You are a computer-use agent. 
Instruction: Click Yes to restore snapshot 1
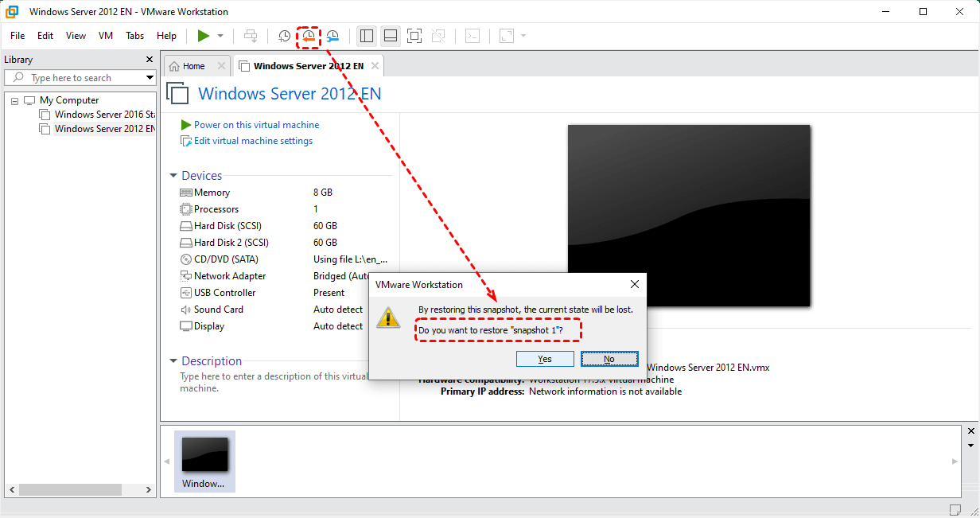point(545,359)
